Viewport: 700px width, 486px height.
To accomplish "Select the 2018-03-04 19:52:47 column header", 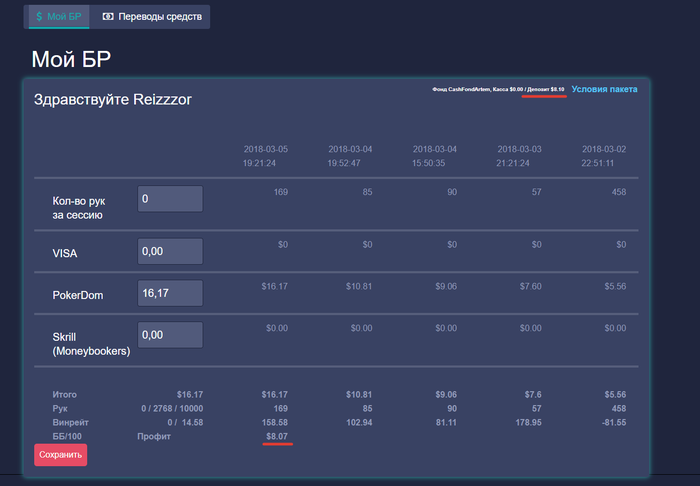I will coord(350,156).
